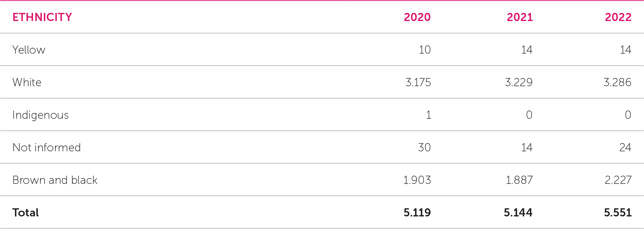Select the Total 2022 value 5.551
The width and height of the screenshot is (644, 231).
tap(618, 213)
